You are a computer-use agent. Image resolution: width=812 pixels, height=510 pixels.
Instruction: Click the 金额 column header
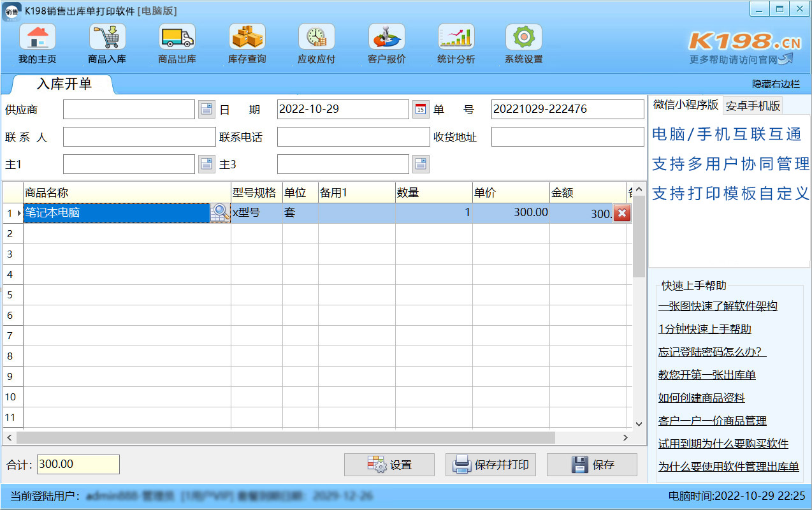pos(588,193)
